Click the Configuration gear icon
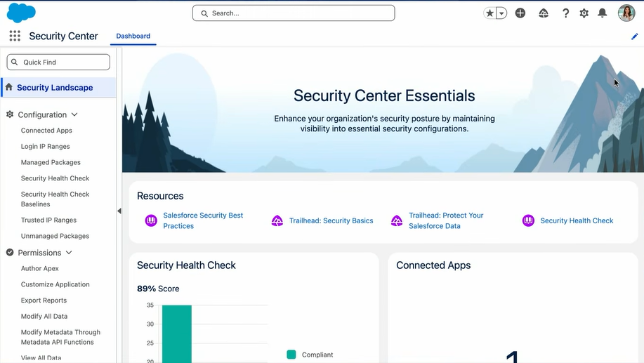 point(10,114)
